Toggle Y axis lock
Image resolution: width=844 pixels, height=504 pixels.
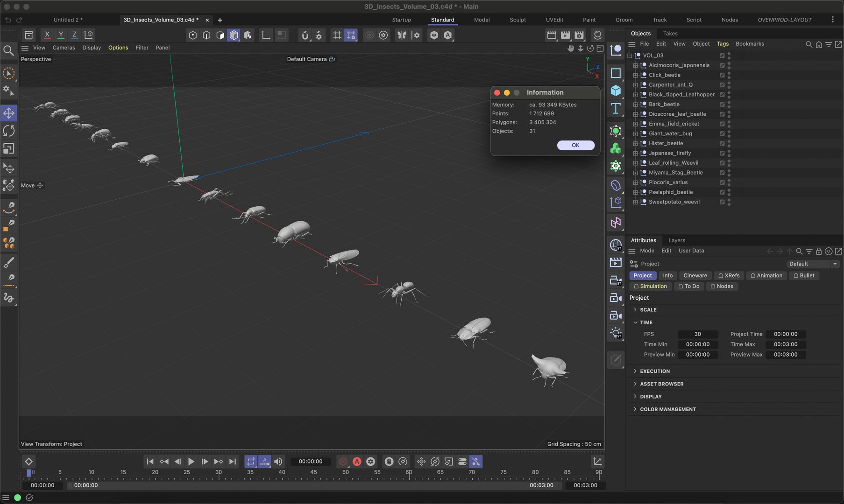pyautogui.click(x=60, y=35)
